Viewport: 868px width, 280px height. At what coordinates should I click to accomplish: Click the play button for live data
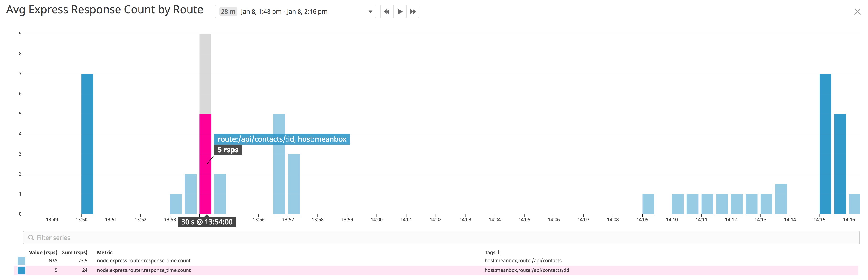(x=400, y=12)
